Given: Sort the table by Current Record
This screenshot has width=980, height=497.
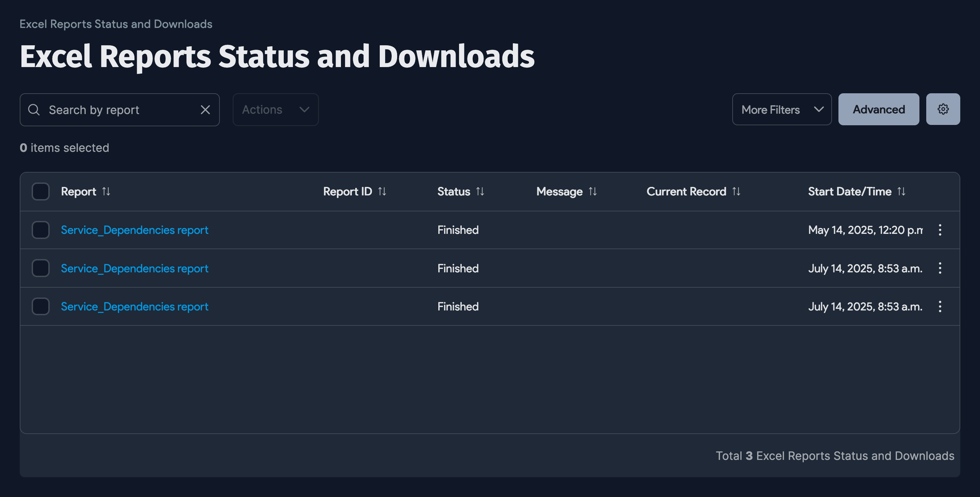Looking at the screenshot, I should point(736,191).
